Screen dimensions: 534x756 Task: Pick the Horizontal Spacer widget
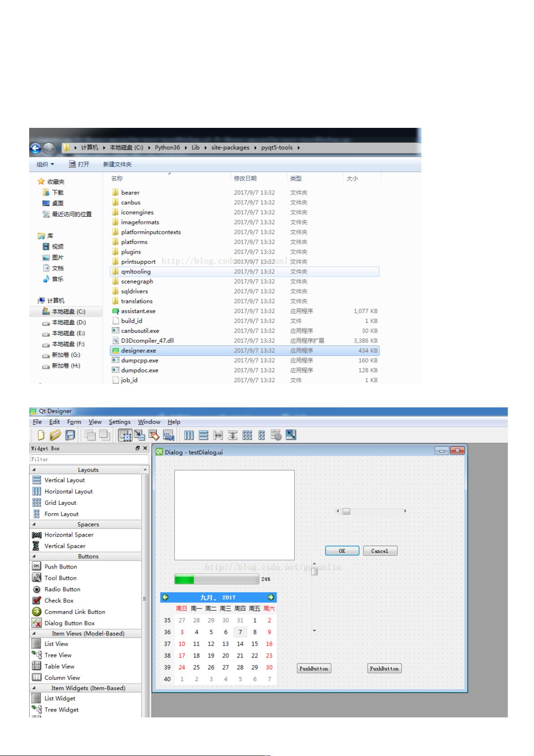[x=69, y=535]
